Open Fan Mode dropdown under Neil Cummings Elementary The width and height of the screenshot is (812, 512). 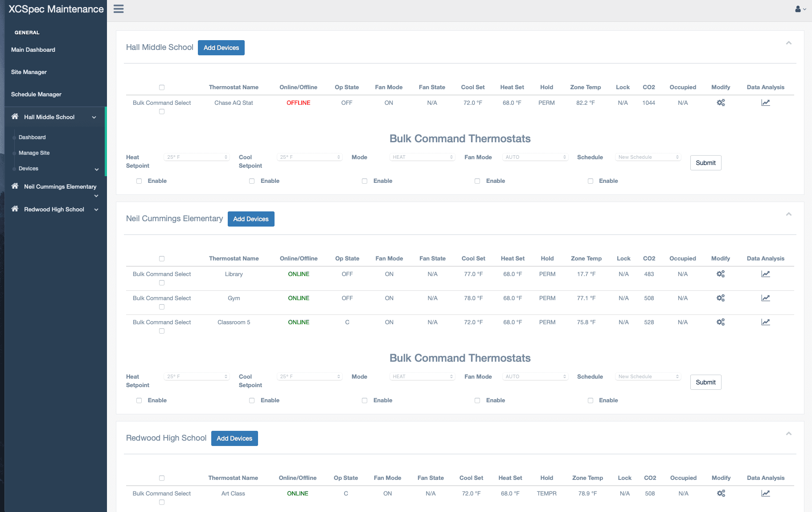pos(535,376)
